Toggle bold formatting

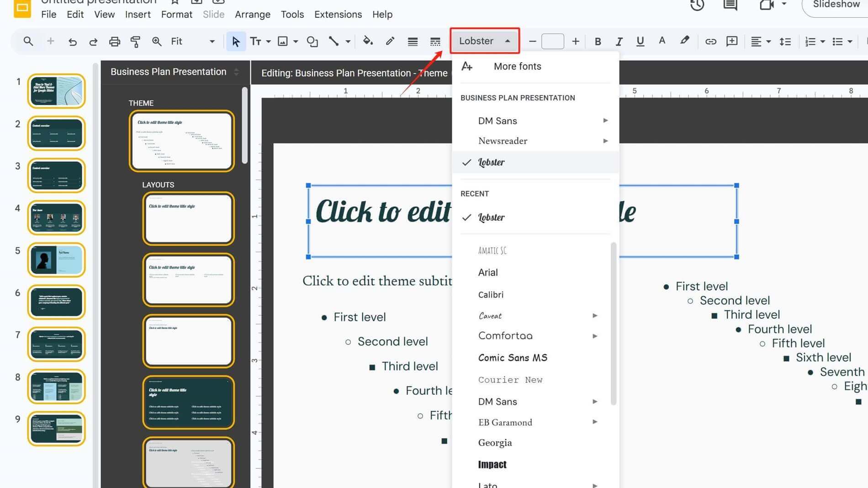pyautogui.click(x=598, y=42)
